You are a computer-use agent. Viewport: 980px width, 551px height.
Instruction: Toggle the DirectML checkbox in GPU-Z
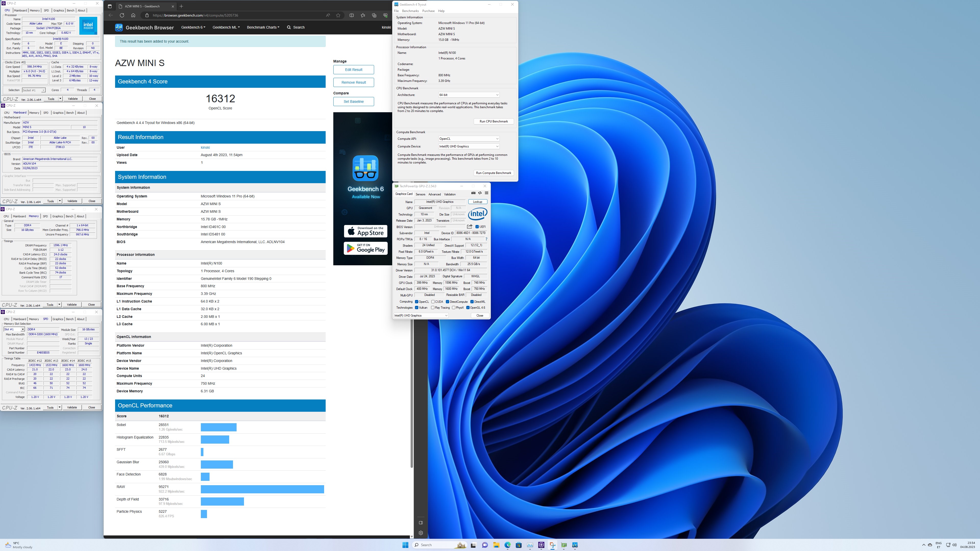(x=472, y=302)
